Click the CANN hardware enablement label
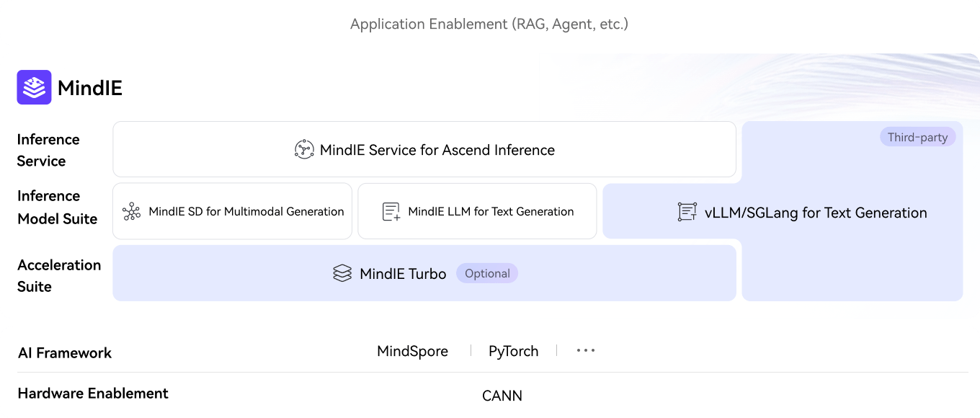 (502, 395)
